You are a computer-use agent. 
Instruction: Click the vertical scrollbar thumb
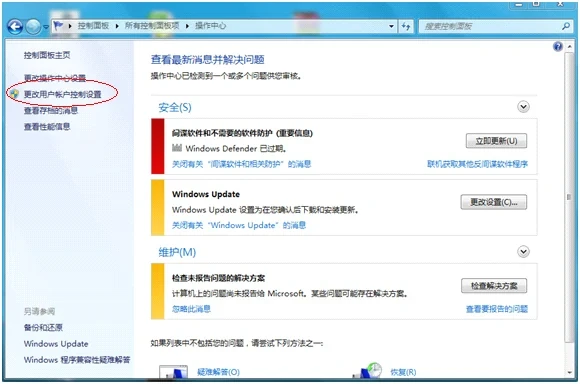tap(570, 197)
